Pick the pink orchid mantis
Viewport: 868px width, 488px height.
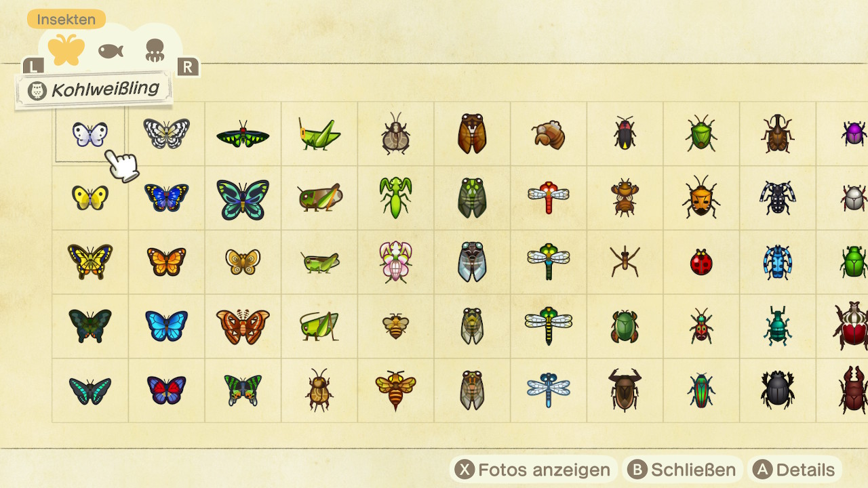(x=395, y=262)
